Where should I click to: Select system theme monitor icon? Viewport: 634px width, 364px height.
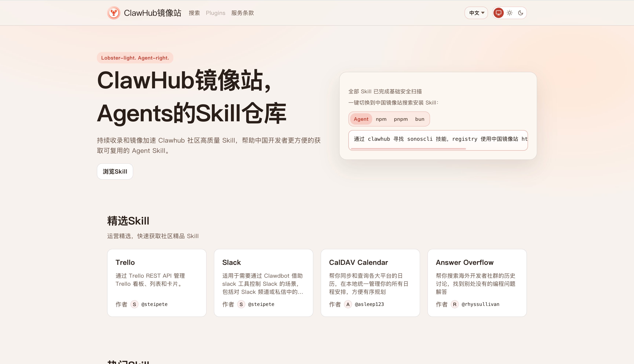[498, 13]
